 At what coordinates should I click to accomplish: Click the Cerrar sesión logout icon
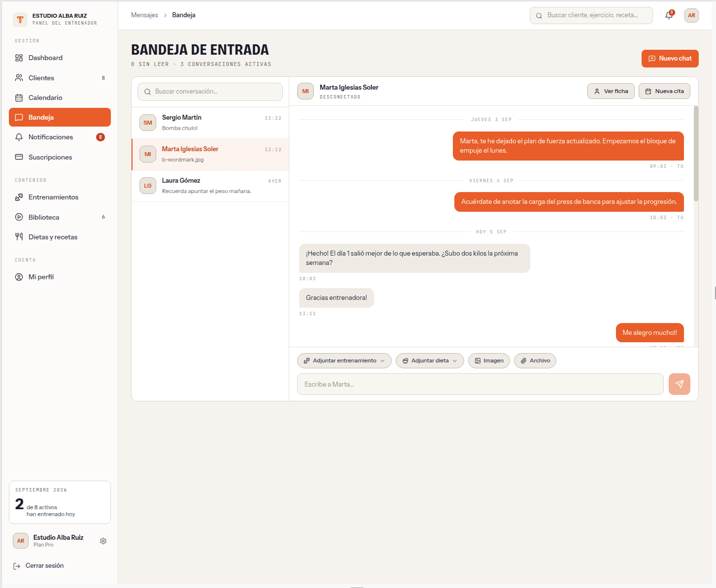pos(17,566)
